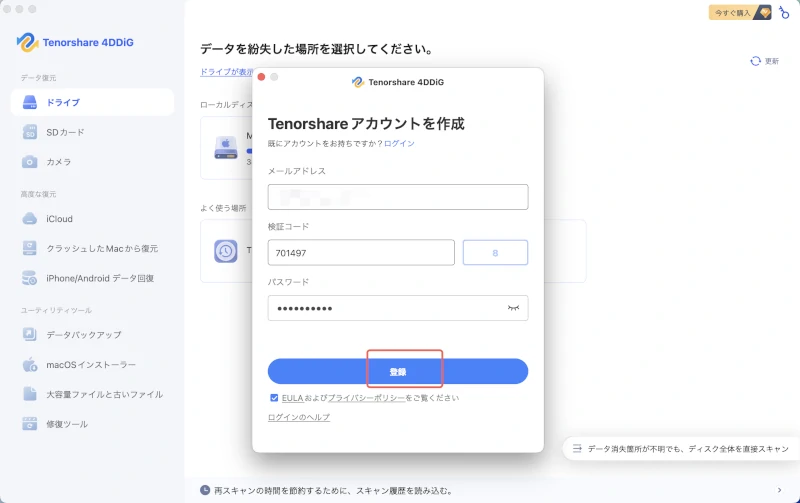
Task: Click the Tenorshare 4DDiG sidebar logo
Action: (x=76, y=42)
